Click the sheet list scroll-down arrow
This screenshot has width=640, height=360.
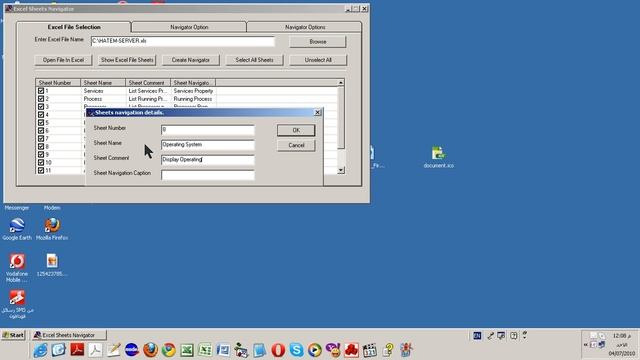pyautogui.click(x=341, y=170)
